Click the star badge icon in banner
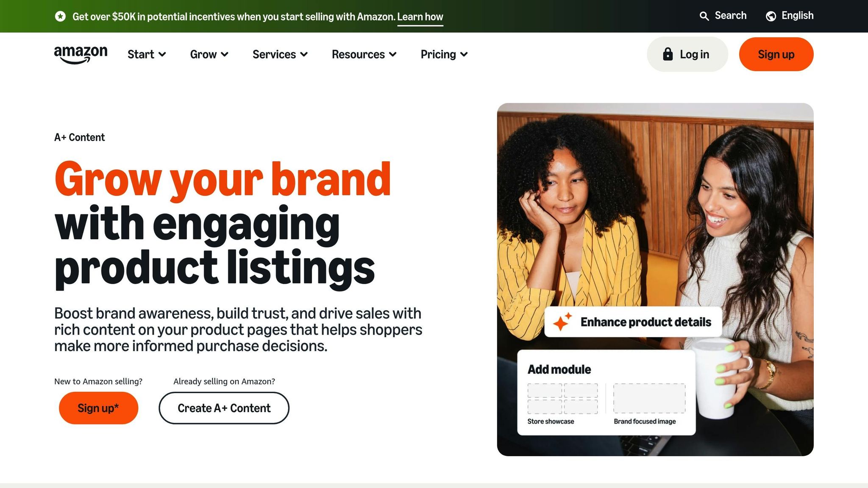The height and width of the screenshot is (488, 868). [60, 17]
